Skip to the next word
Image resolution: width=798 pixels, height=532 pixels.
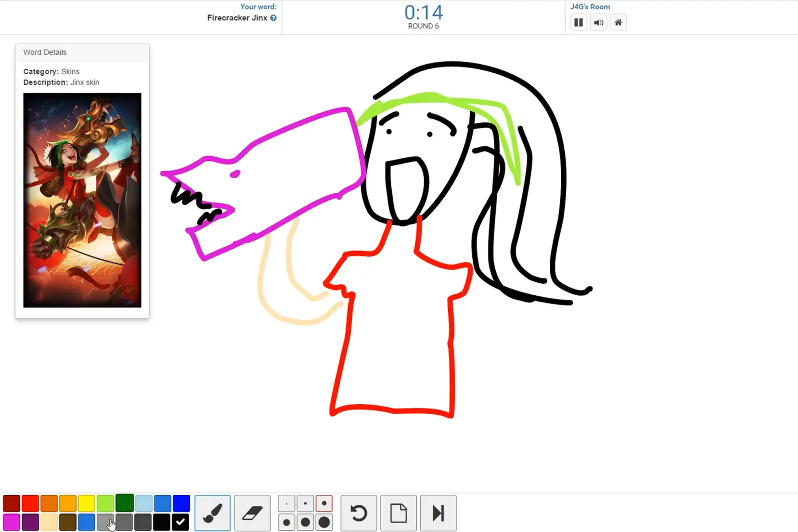click(438, 513)
